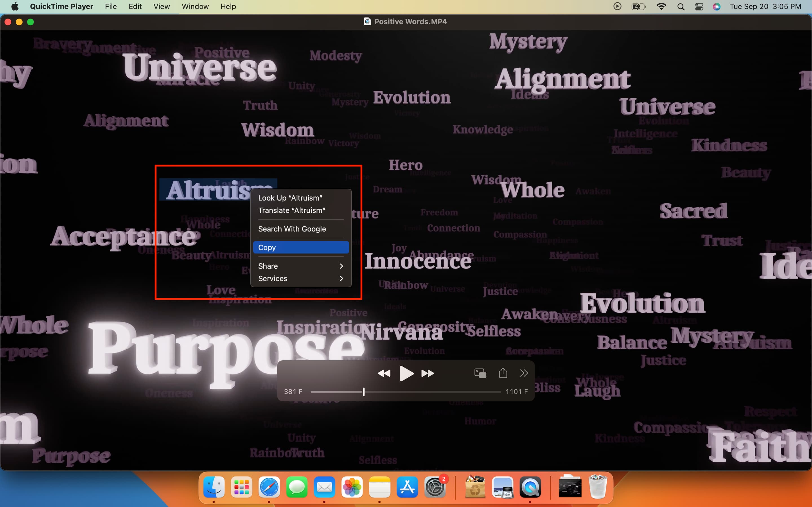Choose Look Up "Altruism"
The width and height of the screenshot is (812, 507).
point(290,197)
